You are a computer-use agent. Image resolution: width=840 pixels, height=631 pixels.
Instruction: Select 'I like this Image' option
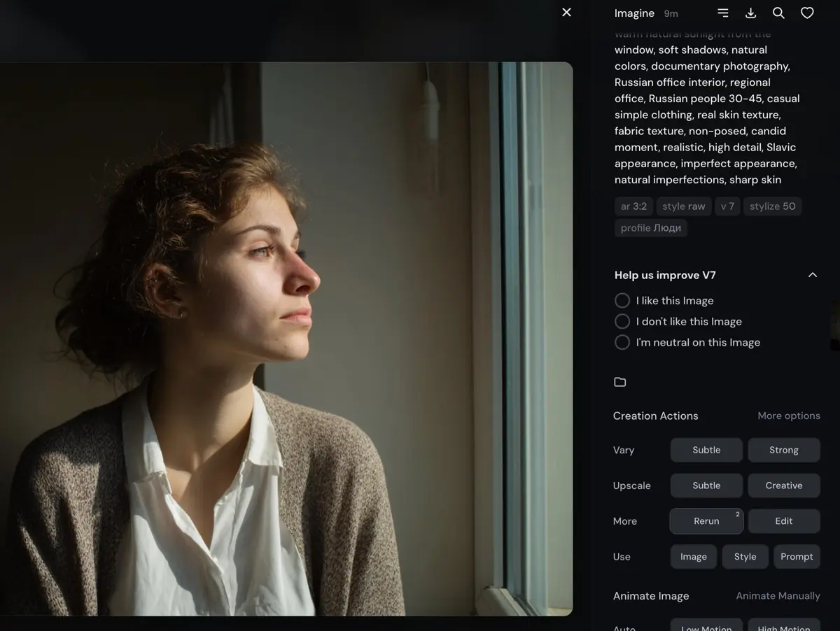[x=622, y=301]
